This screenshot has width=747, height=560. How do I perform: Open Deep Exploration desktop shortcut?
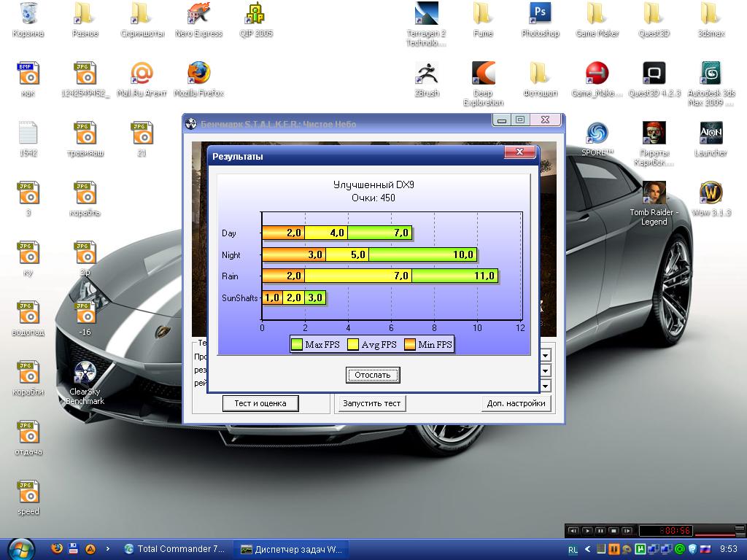(x=483, y=74)
